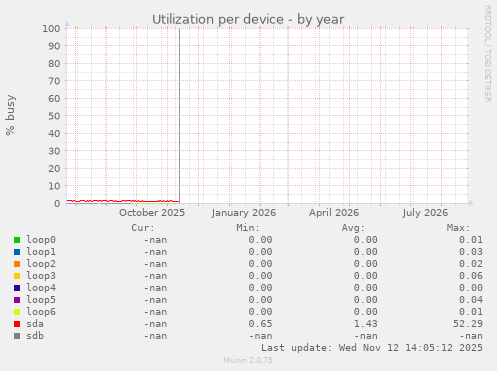Click the yellow loop3 legend swatch
The image size is (497, 371).
click(17, 276)
